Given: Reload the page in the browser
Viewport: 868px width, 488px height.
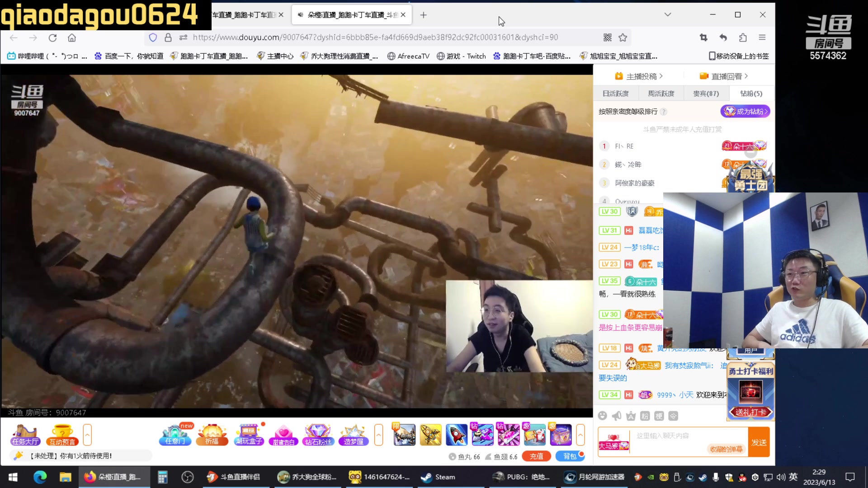Looking at the screenshot, I should (52, 38).
